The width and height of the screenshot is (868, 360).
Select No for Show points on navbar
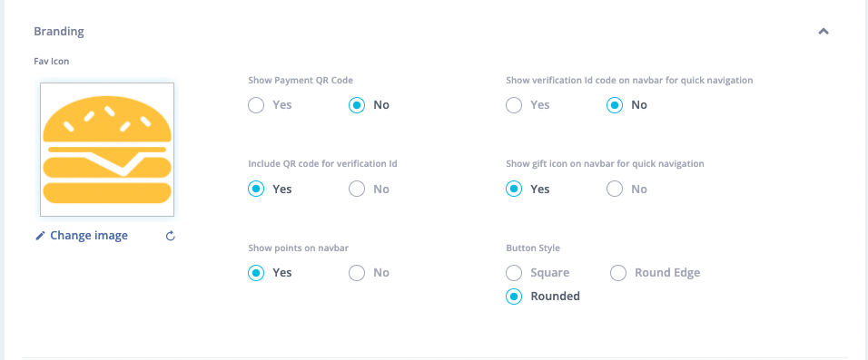[x=357, y=273]
